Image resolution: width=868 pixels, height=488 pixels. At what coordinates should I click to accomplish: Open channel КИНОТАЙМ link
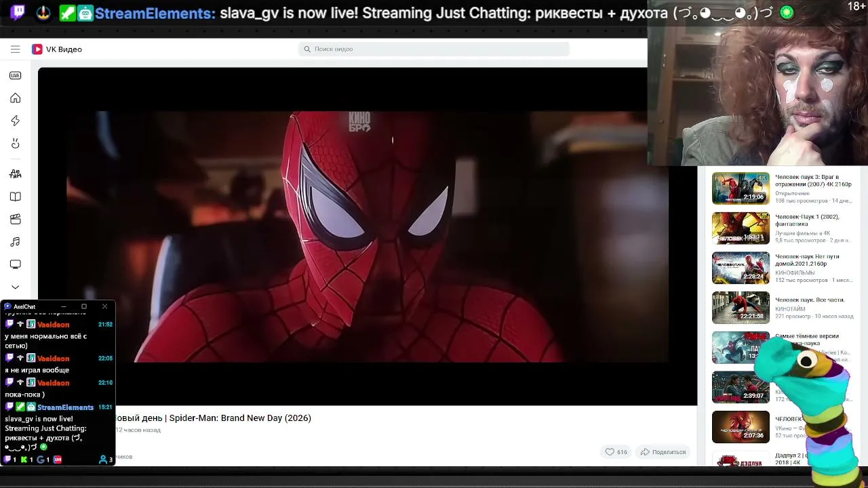790,309
